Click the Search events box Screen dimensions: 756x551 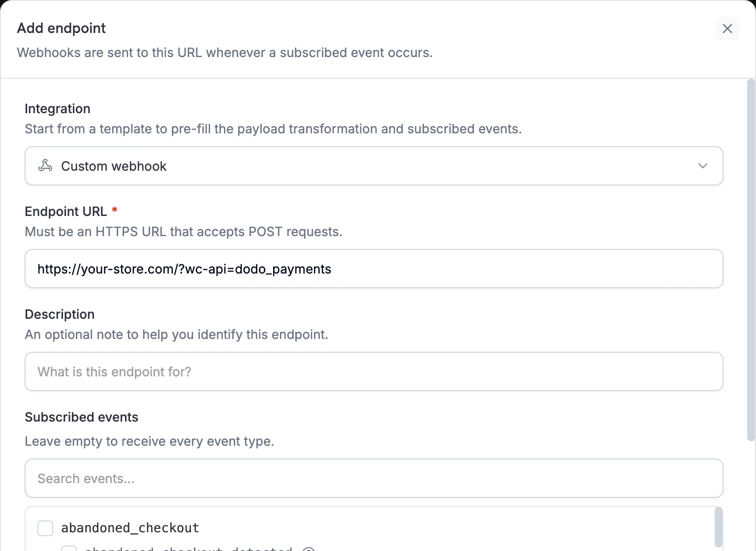(x=374, y=478)
